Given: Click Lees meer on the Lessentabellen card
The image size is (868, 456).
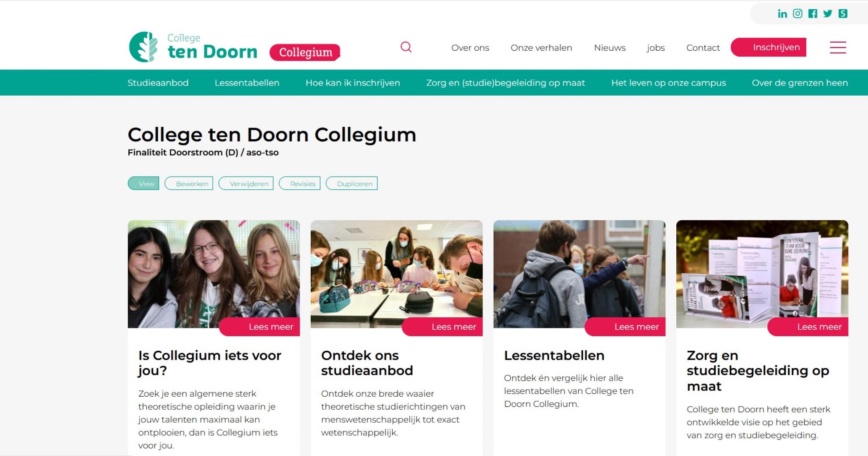Looking at the screenshot, I should 625,327.
